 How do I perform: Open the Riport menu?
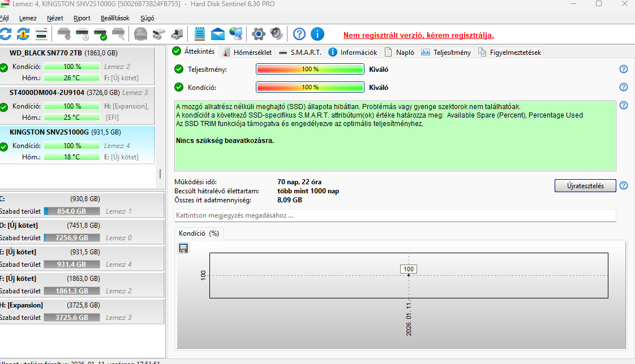click(x=81, y=18)
